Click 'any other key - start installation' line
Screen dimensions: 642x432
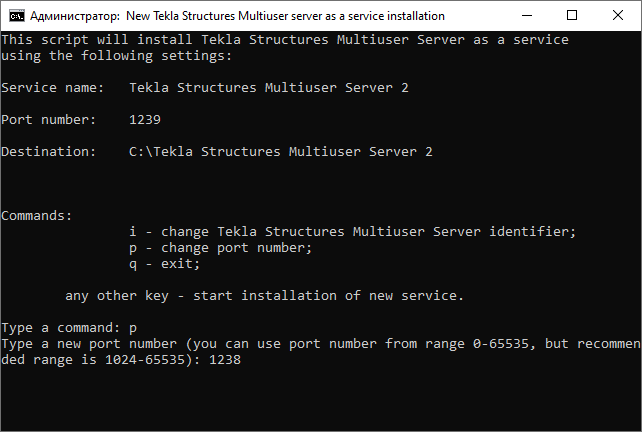264,296
